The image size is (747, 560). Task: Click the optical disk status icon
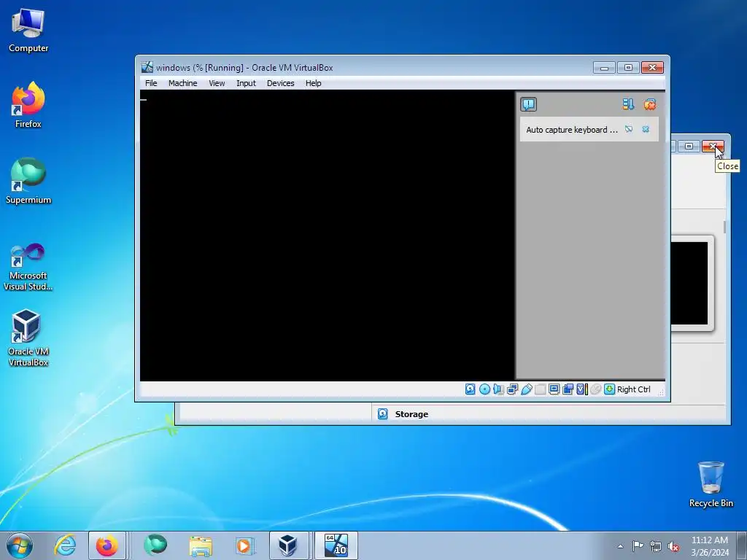pyautogui.click(x=484, y=389)
